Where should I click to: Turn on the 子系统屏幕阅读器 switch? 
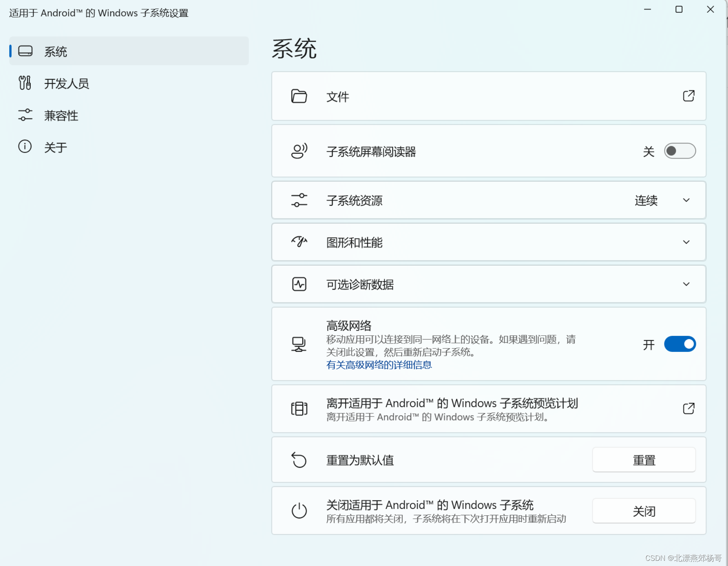[x=680, y=151]
